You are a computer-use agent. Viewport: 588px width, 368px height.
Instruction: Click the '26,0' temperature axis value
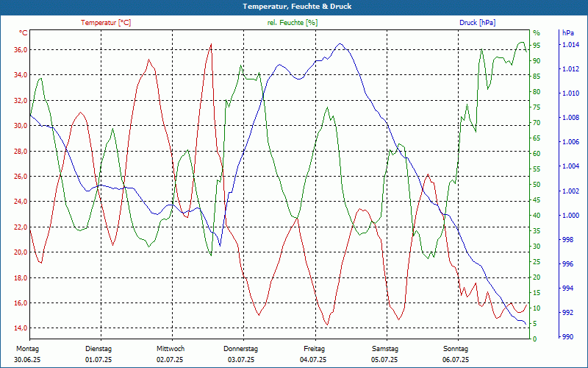point(21,177)
